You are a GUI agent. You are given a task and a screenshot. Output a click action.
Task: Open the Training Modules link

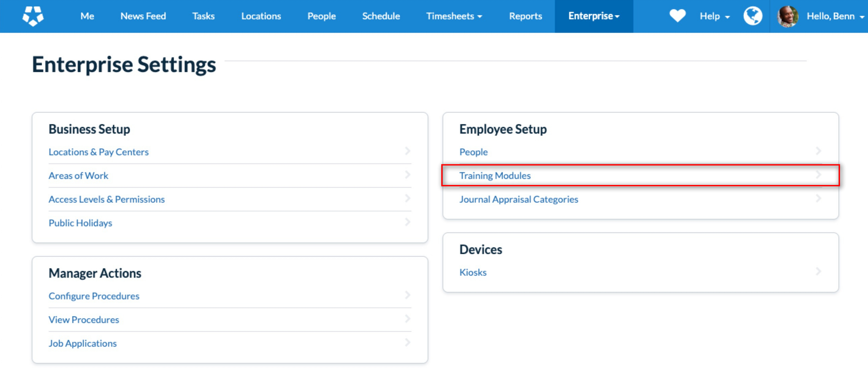coord(495,176)
